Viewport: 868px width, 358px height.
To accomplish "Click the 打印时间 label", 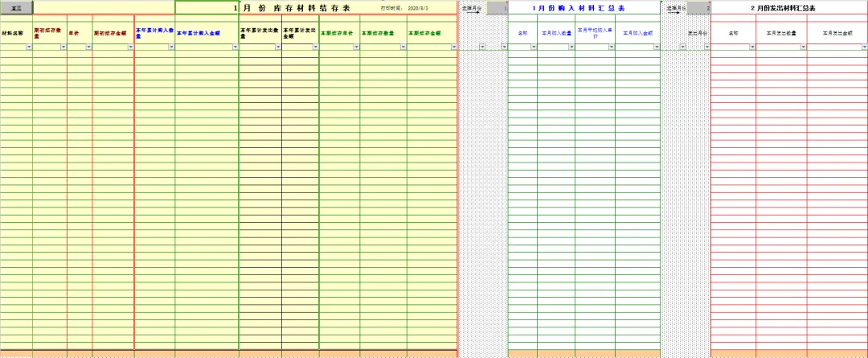I will click(391, 8).
